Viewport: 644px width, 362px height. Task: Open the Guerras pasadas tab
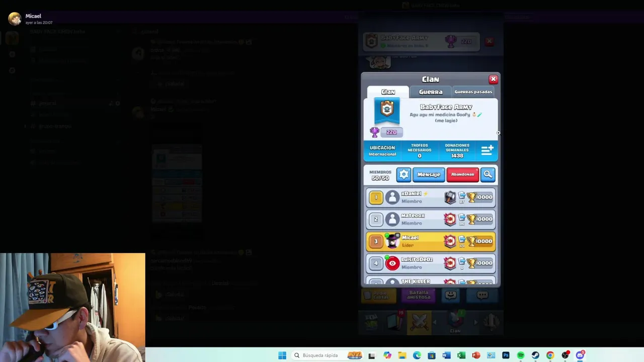click(x=473, y=92)
